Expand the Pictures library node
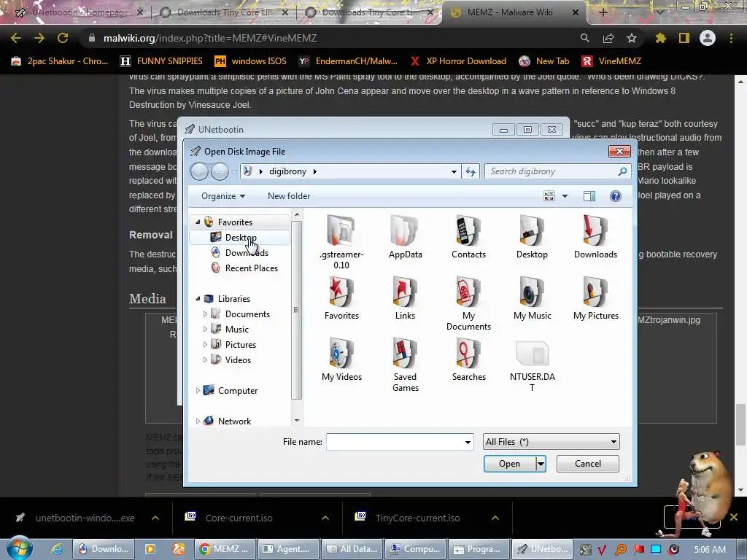 [205, 344]
